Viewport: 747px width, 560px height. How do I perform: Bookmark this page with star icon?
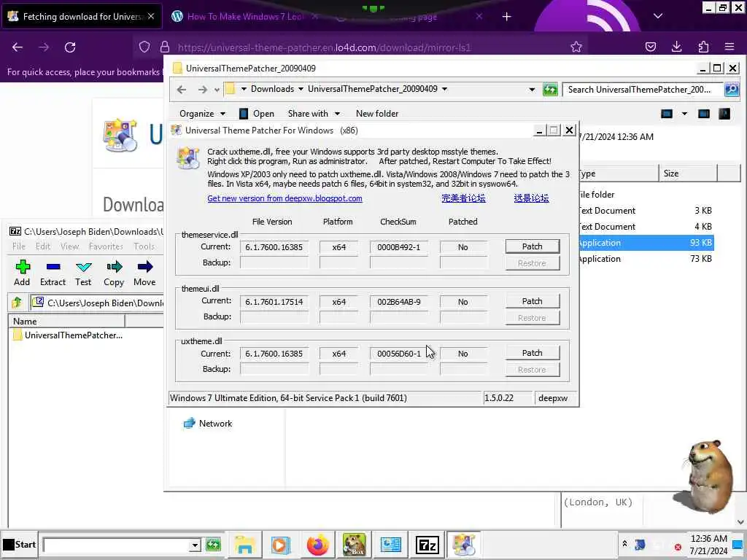coord(576,47)
